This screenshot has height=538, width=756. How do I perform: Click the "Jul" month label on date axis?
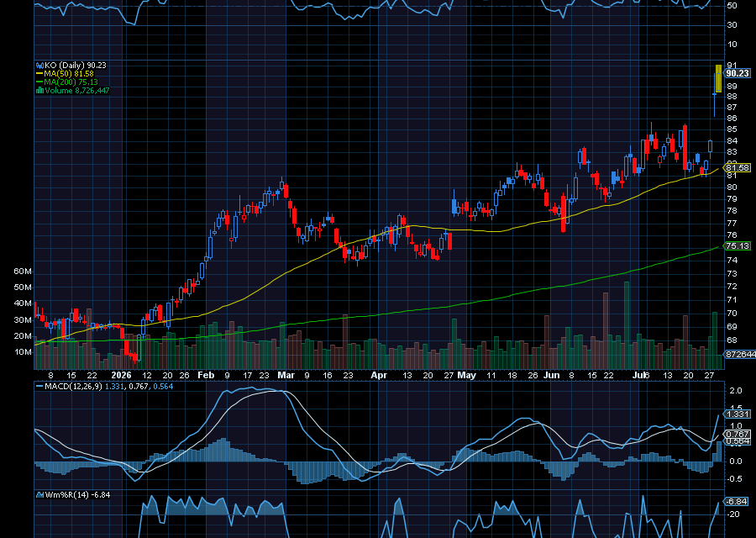639,375
